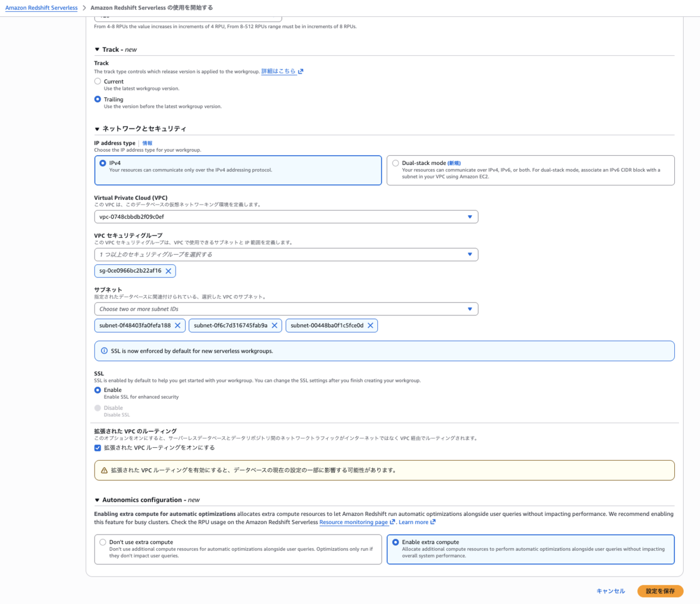The image size is (700, 604).
Task: Remove subnet-0f48403fa0fefa188 from selected subnets
Action: 178,325
